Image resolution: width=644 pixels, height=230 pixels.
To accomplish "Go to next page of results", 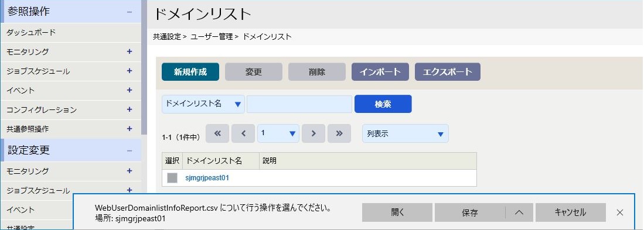I will tap(314, 133).
